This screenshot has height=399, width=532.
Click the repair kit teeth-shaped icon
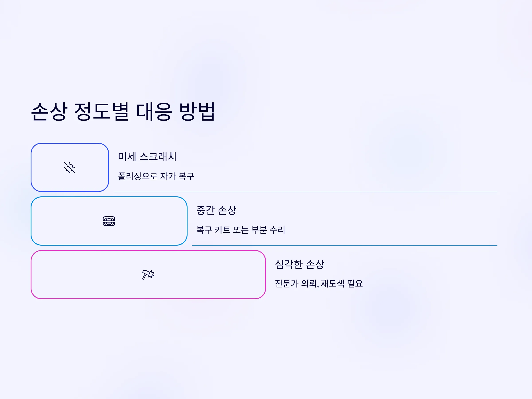[x=109, y=221]
